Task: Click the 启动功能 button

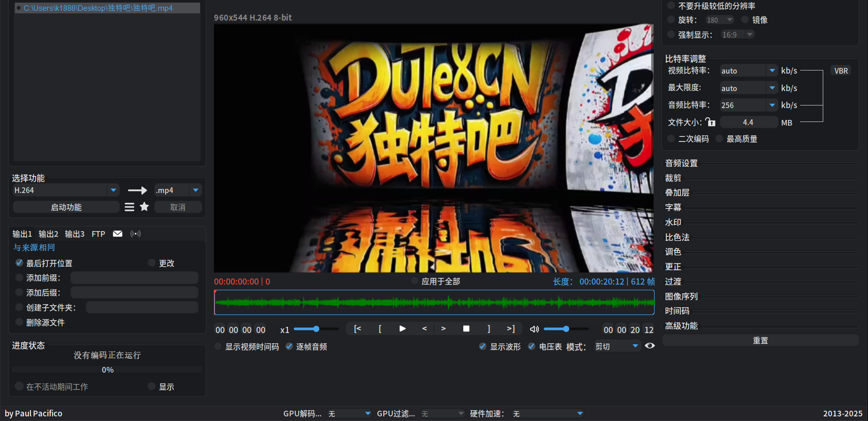Action: tap(66, 207)
